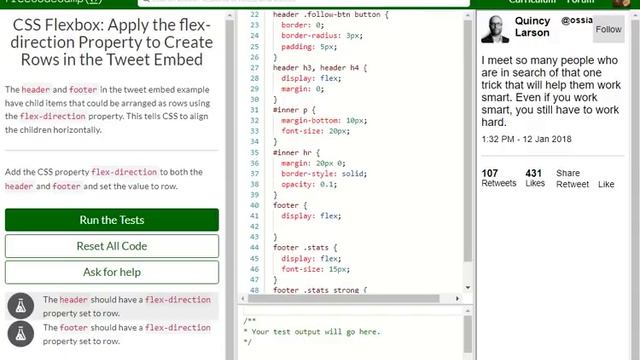The width and height of the screenshot is (640, 360).
Task: Click the '107 Retweets' stat
Action: pos(498,178)
